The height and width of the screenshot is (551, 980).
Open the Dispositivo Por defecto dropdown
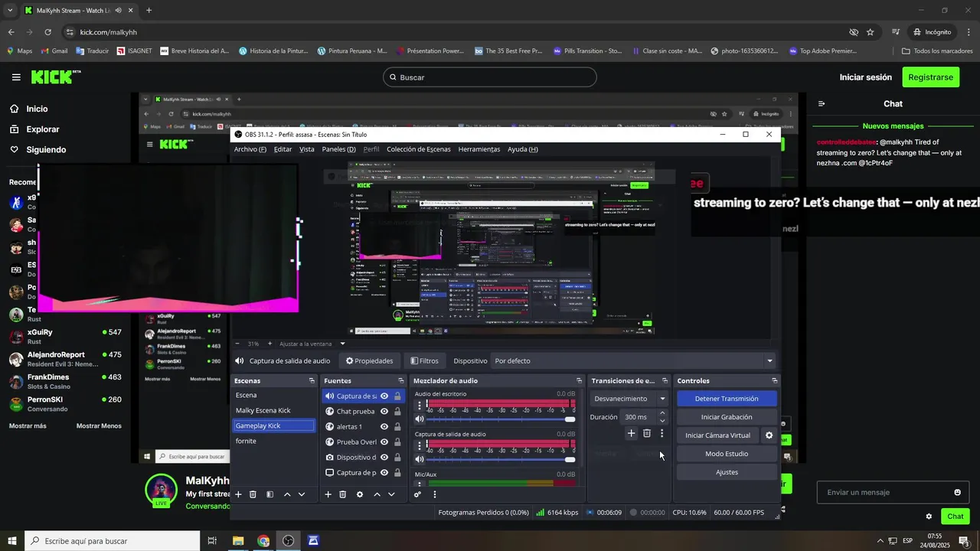click(633, 360)
